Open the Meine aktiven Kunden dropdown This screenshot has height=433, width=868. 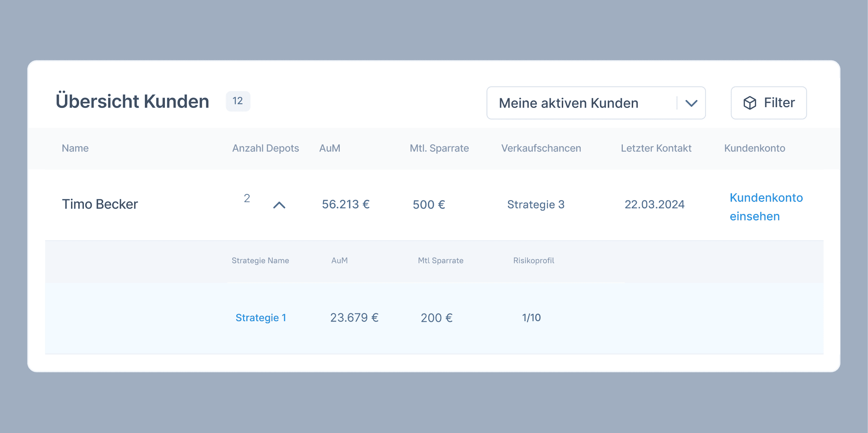582,103
